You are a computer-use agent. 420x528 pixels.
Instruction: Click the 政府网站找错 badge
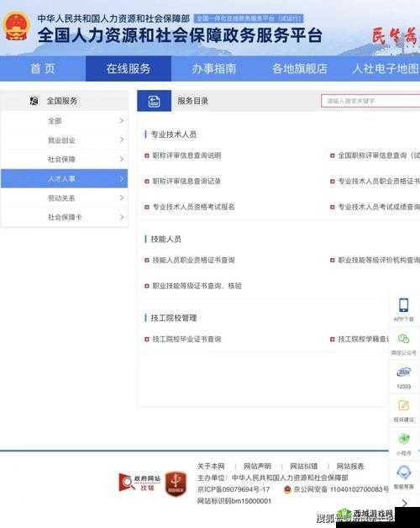[139, 483]
